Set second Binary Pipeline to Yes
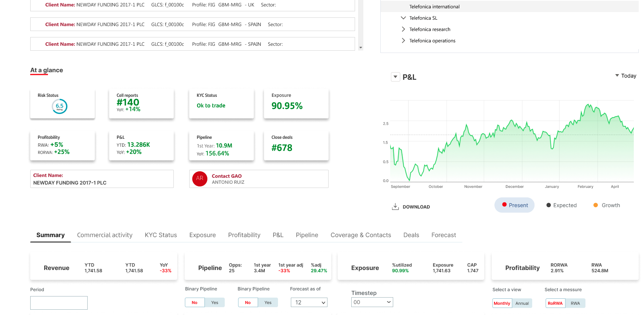This screenshot has height=315, width=644. [268, 303]
